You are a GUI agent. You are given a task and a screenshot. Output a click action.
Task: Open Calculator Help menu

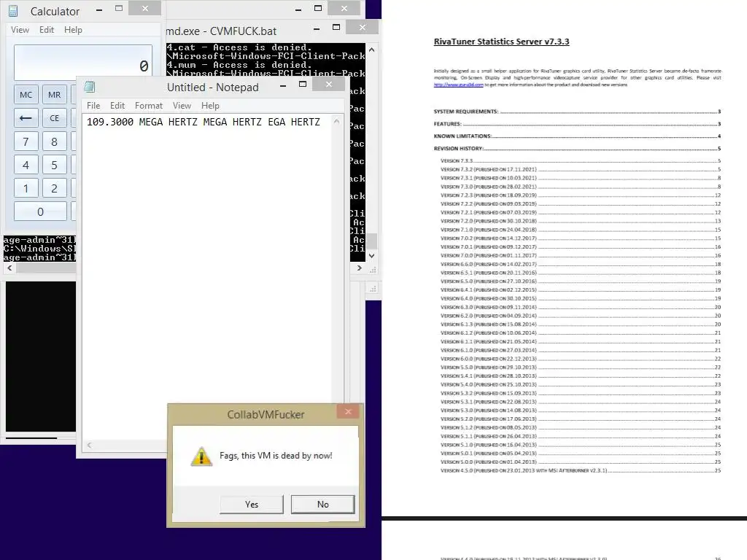click(x=73, y=29)
